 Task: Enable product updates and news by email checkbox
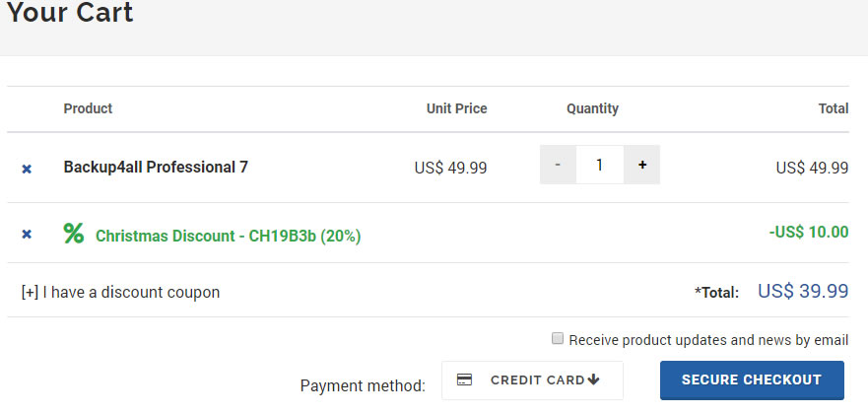tap(558, 339)
